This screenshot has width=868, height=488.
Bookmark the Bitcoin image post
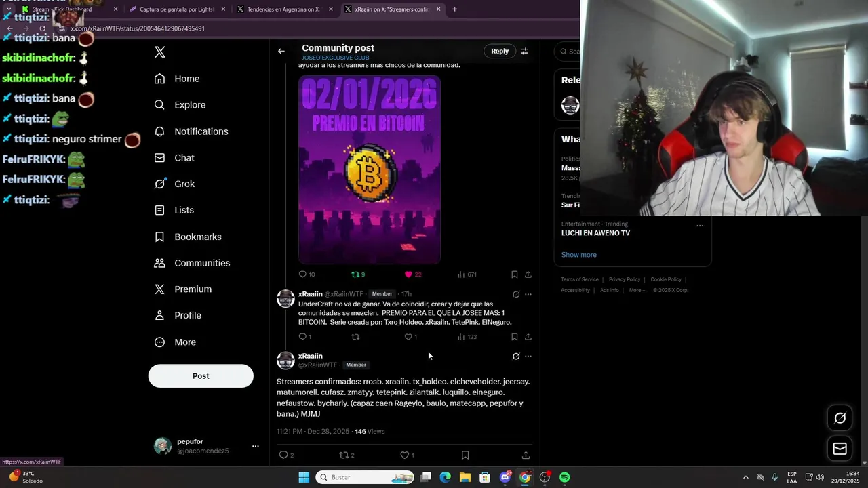click(x=515, y=274)
